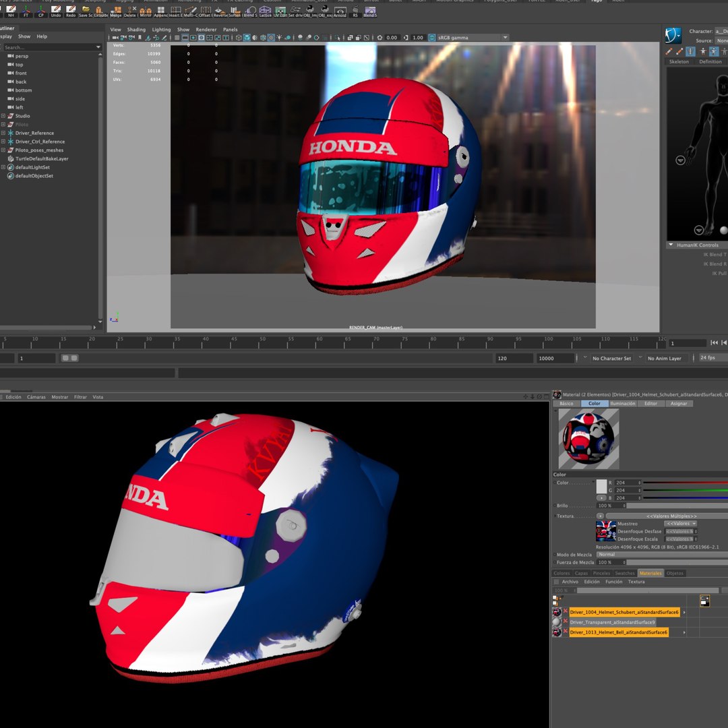This screenshot has width=728, height=728.
Task: Open the Lighting viewport menu
Action: point(161,29)
